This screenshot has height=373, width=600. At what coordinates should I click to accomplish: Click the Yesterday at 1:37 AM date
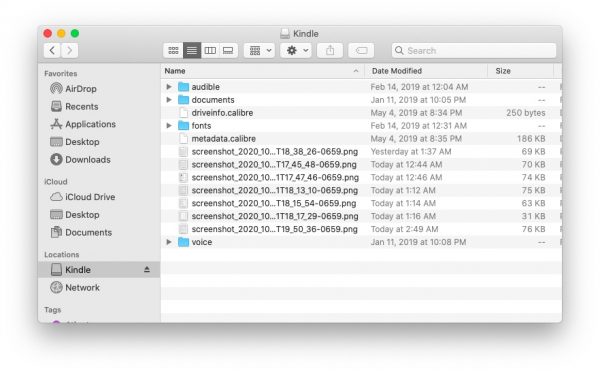click(x=411, y=151)
